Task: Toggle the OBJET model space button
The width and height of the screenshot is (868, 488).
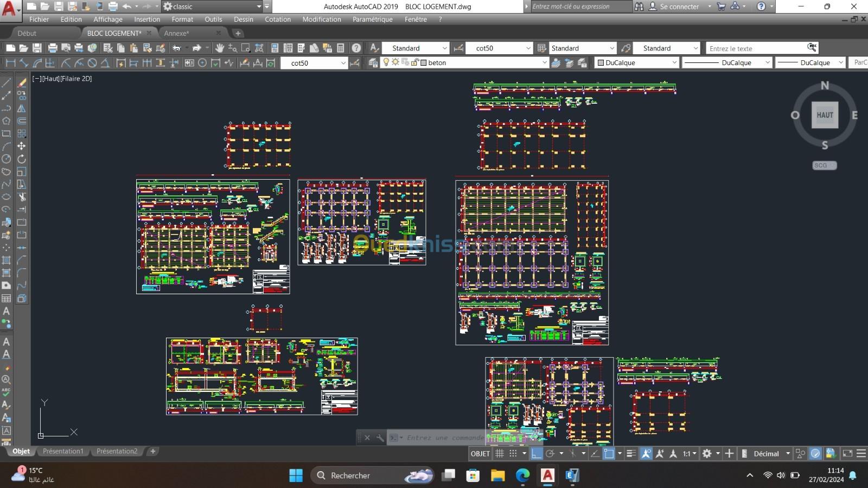Action: [x=480, y=453]
